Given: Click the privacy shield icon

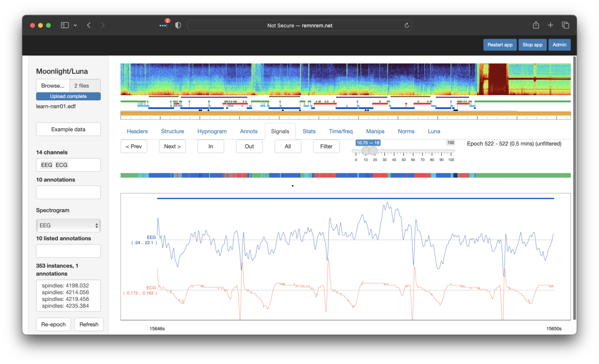Looking at the screenshot, I should [x=178, y=25].
